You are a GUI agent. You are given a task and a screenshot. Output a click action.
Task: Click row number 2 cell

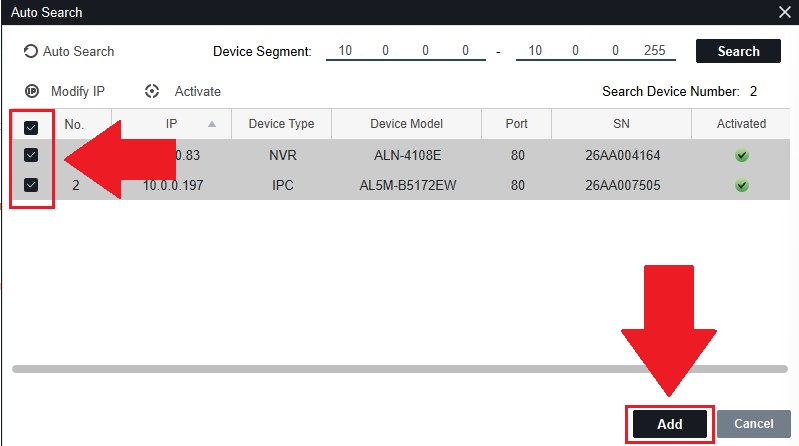coord(75,185)
